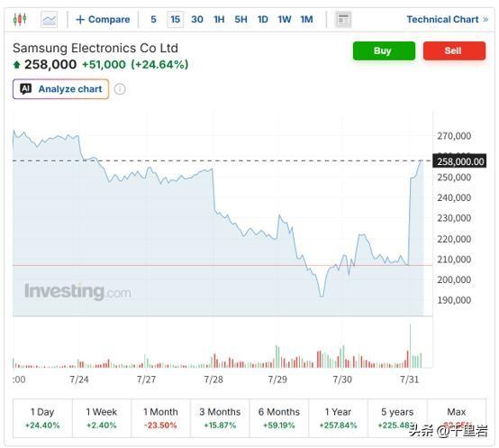Select the 5 minute interval
The image size is (499, 448).
click(x=153, y=20)
